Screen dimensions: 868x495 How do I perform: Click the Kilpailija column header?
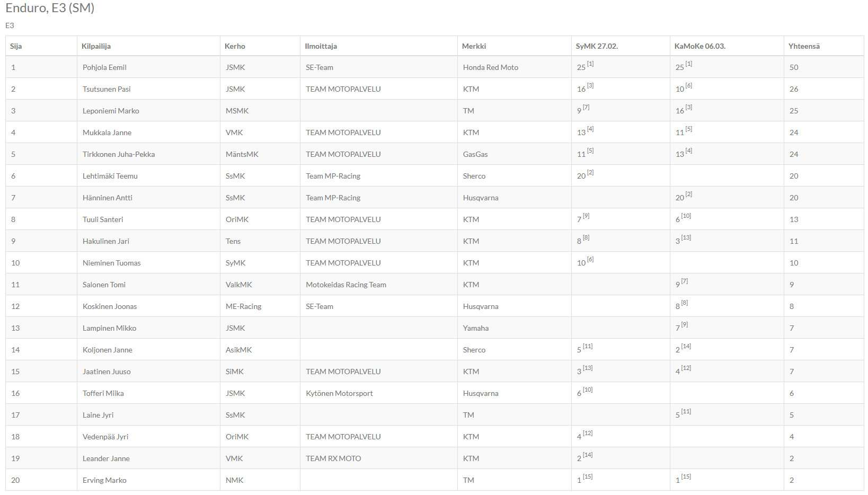point(96,46)
